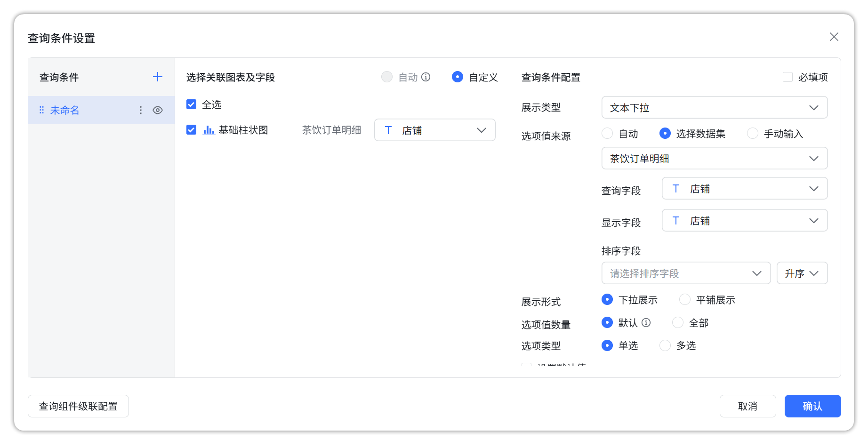Toggle the 全选 checkbox

point(191,104)
